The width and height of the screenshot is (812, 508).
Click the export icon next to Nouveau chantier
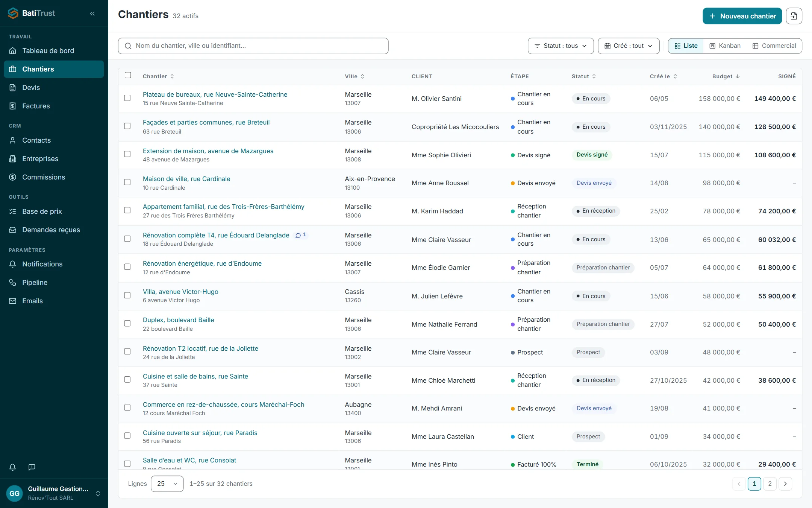click(x=794, y=16)
